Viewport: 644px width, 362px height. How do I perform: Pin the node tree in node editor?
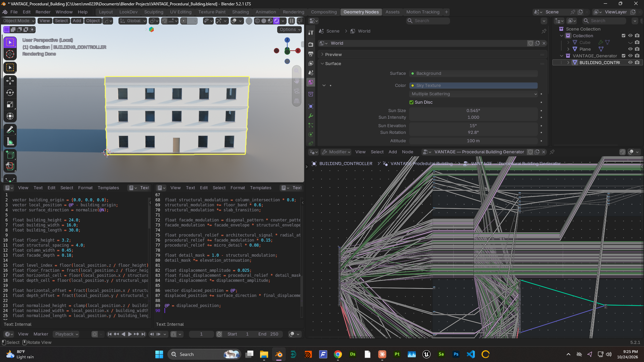tap(552, 152)
